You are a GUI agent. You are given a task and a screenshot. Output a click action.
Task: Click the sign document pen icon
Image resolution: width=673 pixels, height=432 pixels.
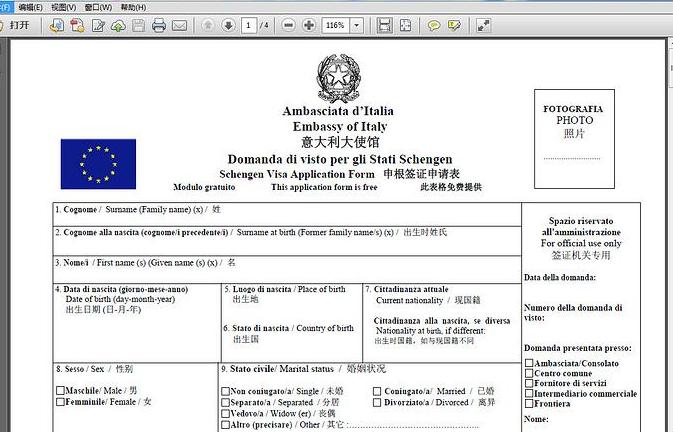pos(98,25)
